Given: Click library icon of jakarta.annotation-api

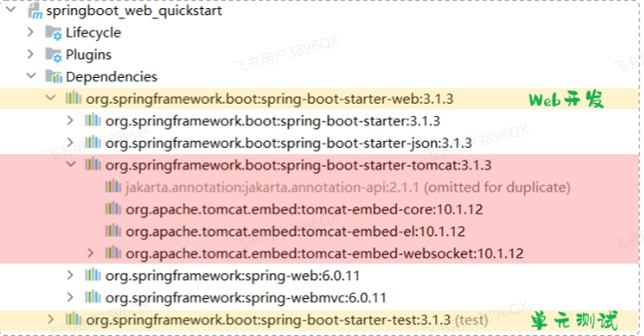Looking at the screenshot, I should pyautogui.click(x=113, y=187).
